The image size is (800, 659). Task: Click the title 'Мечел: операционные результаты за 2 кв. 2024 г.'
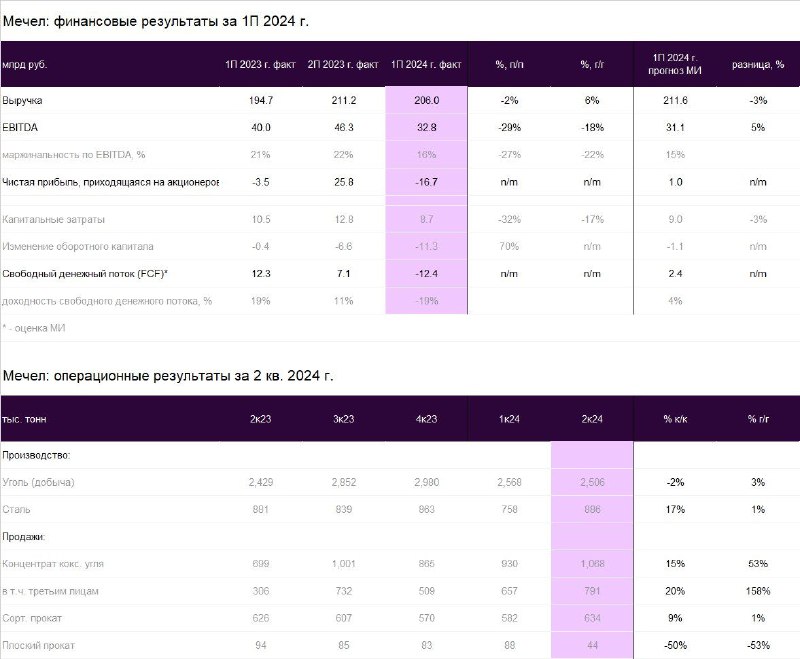pyautogui.click(x=168, y=376)
